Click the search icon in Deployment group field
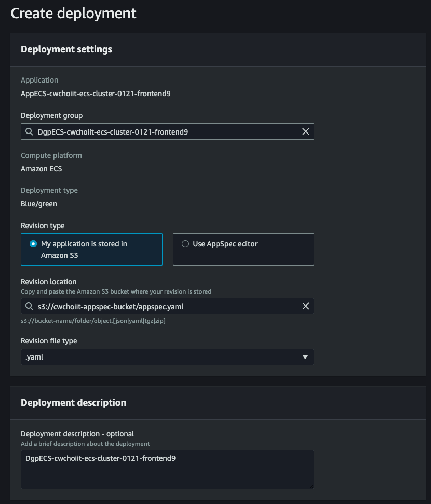 pos(30,132)
